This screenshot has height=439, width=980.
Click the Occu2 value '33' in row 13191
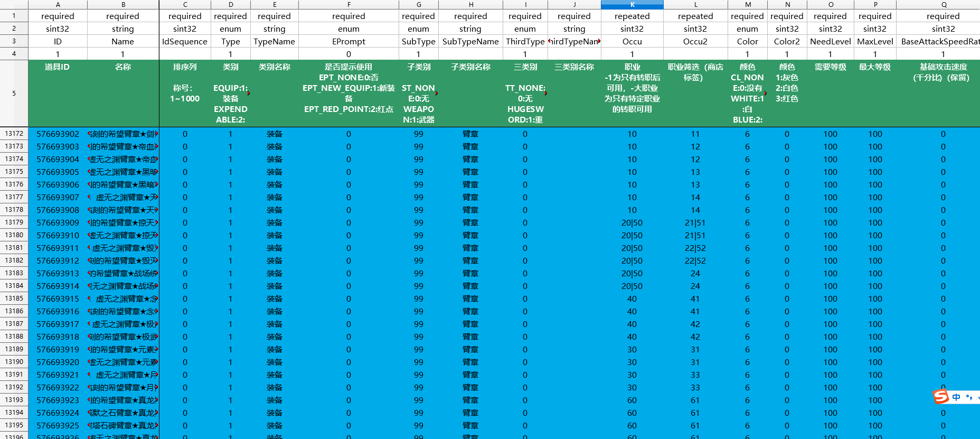click(x=695, y=375)
